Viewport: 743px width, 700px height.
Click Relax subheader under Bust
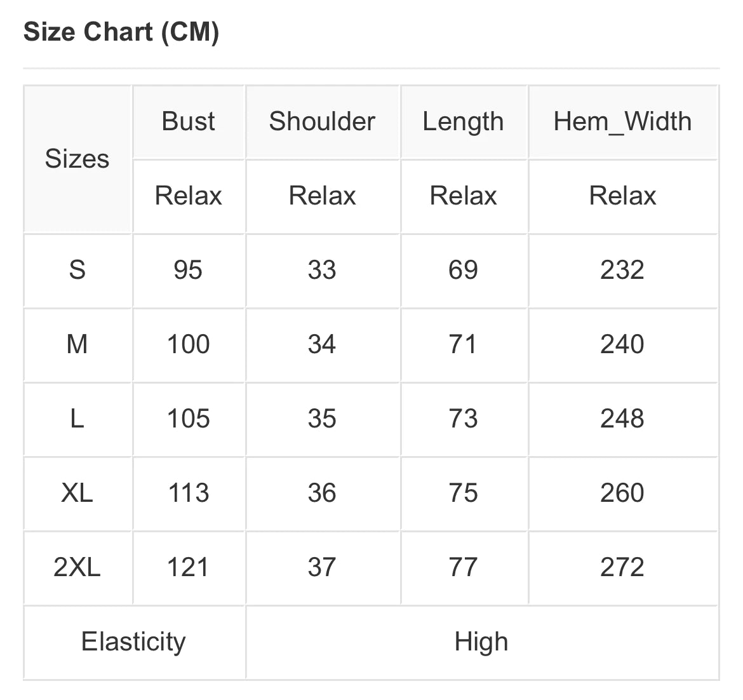coord(188,196)
